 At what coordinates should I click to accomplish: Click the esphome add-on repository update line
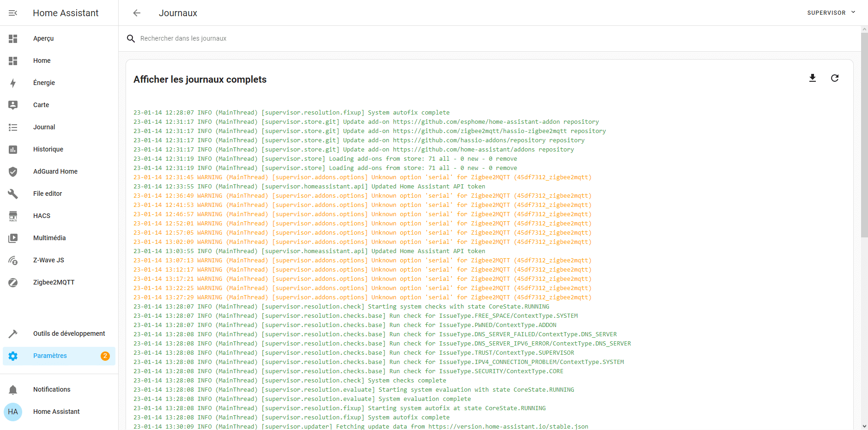366,122
